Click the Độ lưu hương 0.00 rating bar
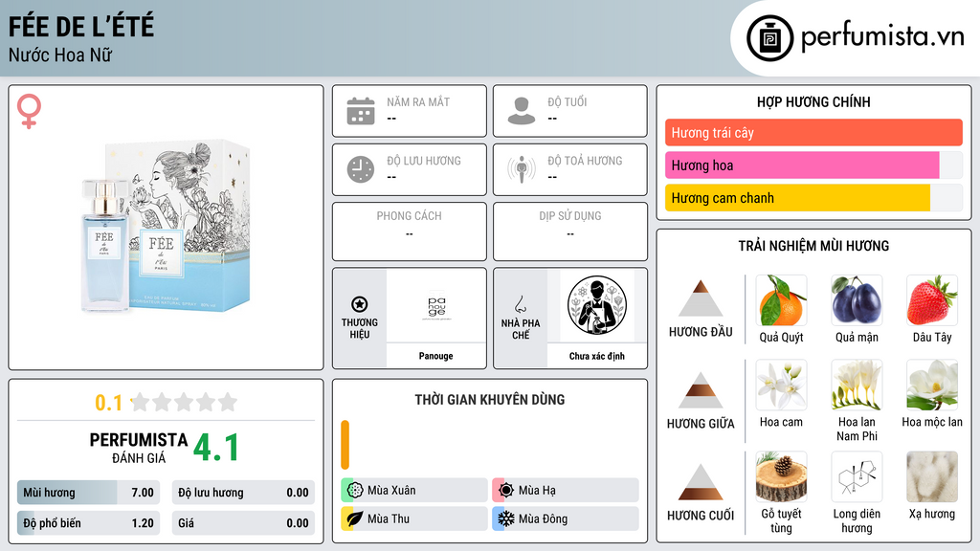The width and height of the screenshot is (980, 551). pos(243,493)
